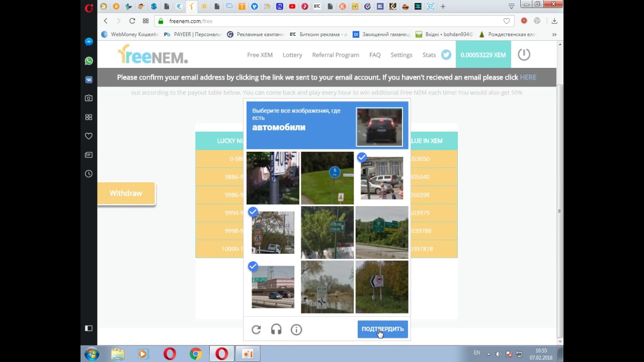Open Facebook Messenger in the sidebar

89,42
